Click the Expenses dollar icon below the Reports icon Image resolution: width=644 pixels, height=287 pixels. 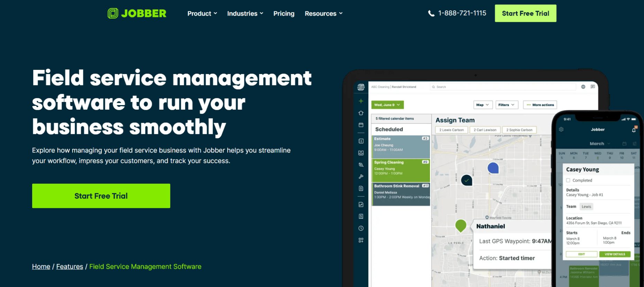361,216
